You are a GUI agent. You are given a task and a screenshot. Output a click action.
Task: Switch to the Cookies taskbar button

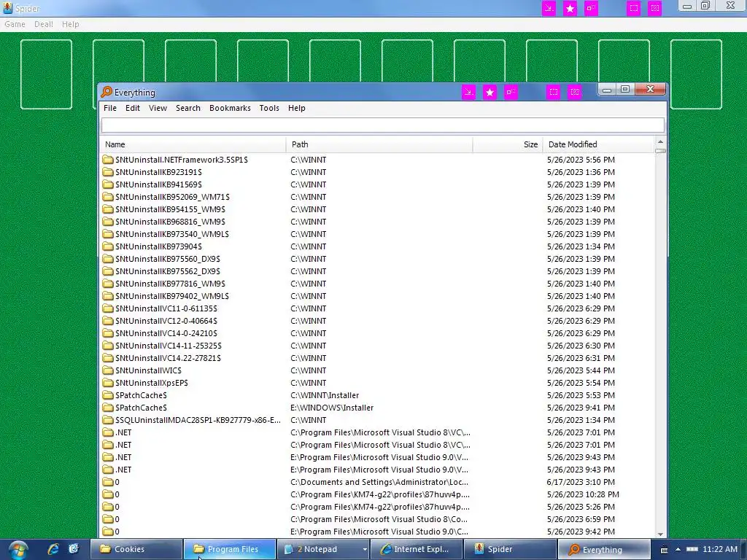coord(136,550)
